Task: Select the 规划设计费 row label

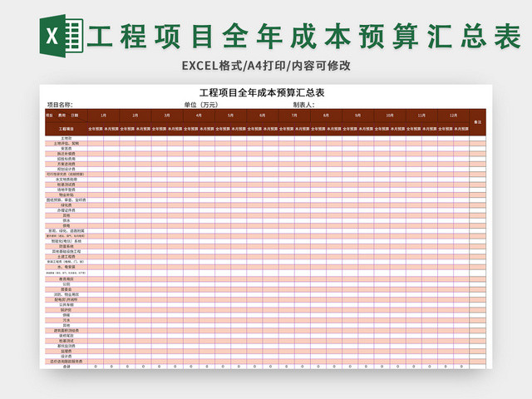Action: point(66,169)
